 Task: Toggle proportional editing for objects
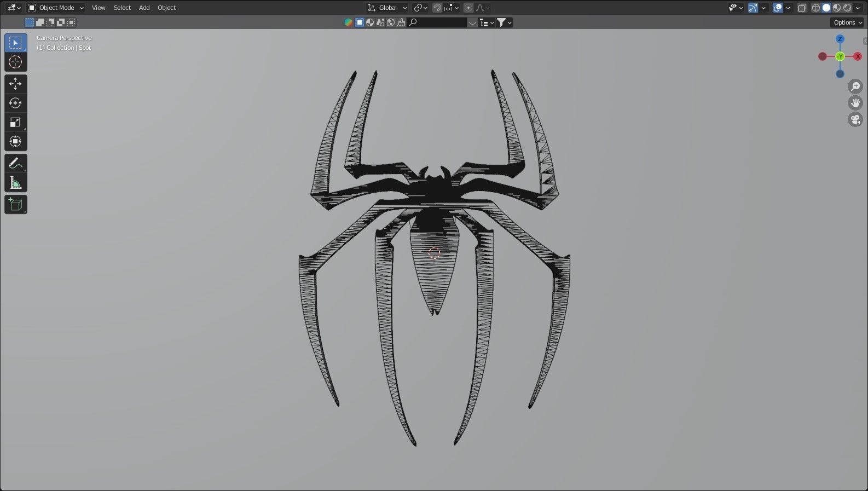pyautogui.click(x=468, y=8)
